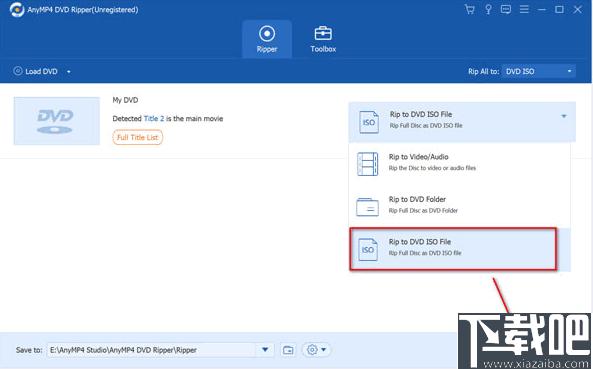Image resolution: width=593 pixels, height=369 pixels.
Task: Click the Video/Audio film strip icon
Action: click(x=368, y=164)
